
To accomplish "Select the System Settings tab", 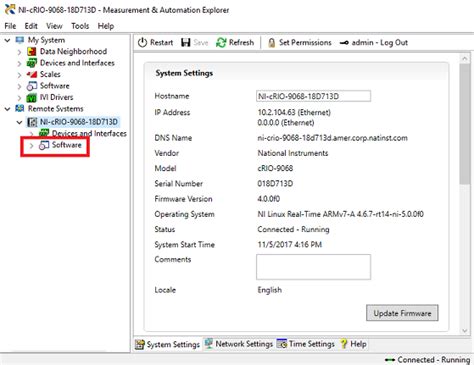I will click(x=167, y=344).
